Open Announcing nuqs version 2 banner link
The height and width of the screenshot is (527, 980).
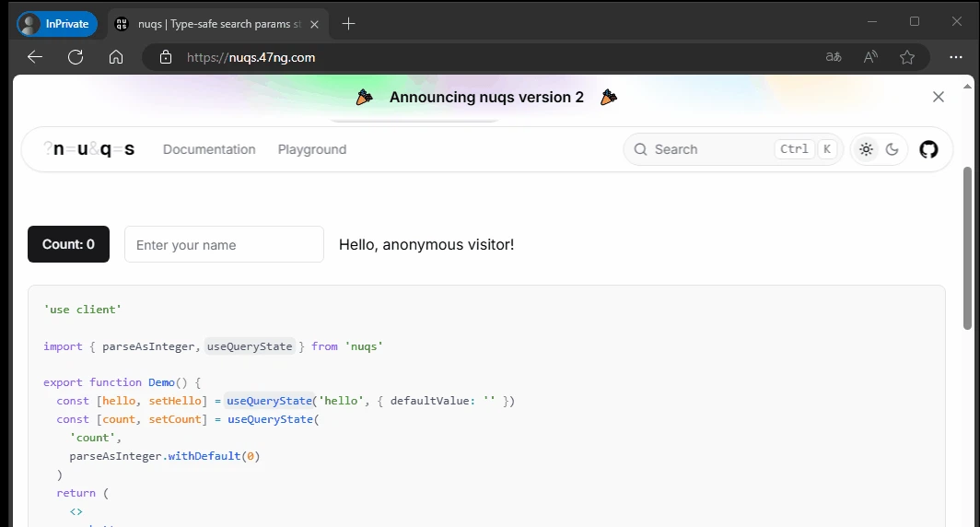pyautogui.click(x=486, y=97)
